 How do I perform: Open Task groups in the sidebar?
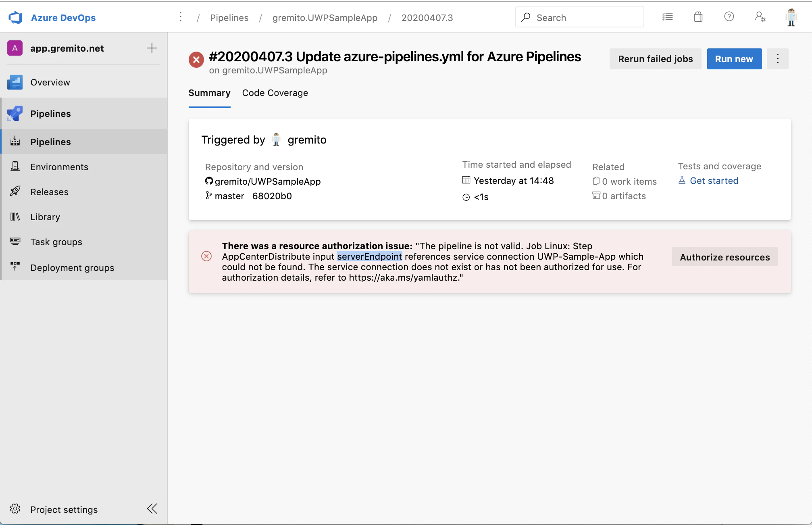click(x=84, y=242)
